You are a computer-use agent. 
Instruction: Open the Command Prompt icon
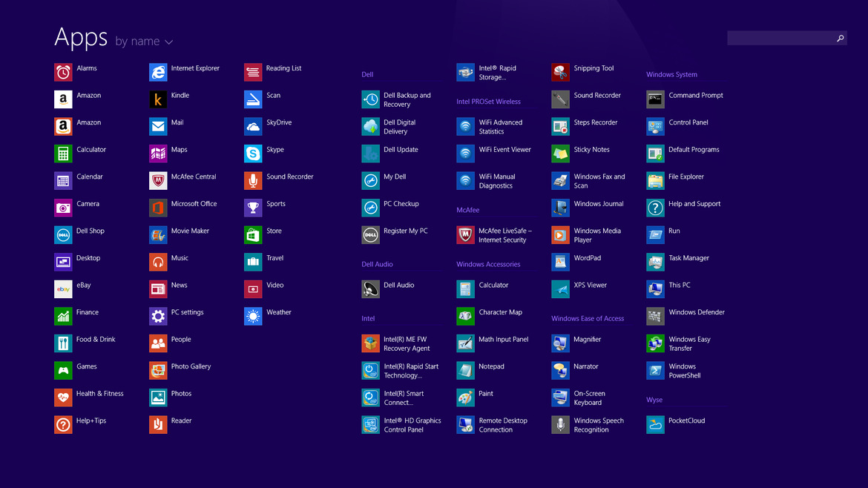click(x=655, y=99)
